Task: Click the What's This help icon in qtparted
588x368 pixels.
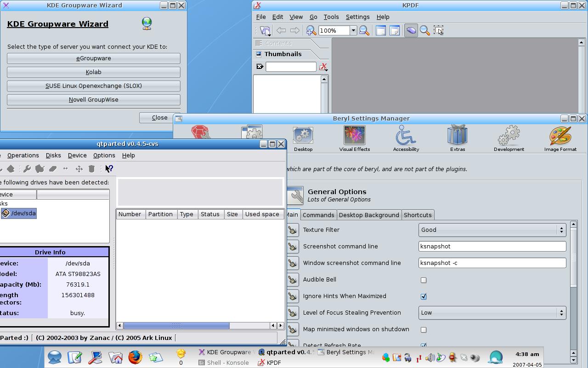Action: [x=109, y=169]
